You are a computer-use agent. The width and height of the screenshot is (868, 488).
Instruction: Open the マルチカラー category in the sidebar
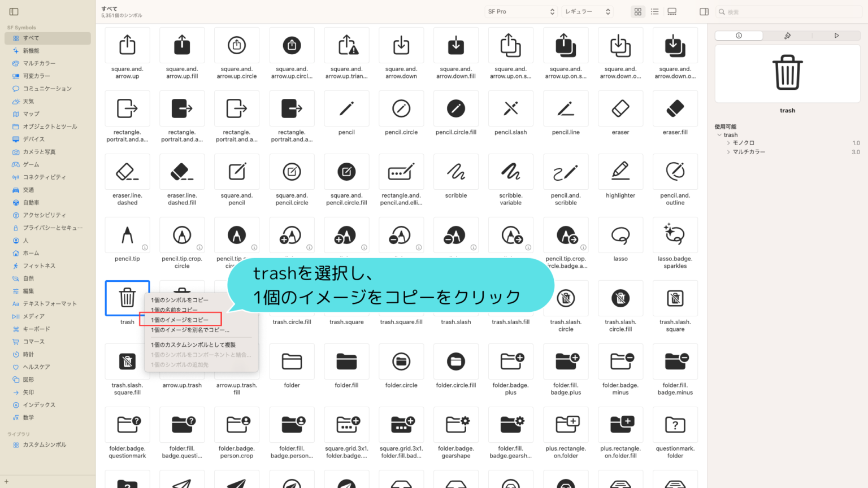(x=31, y=63)
